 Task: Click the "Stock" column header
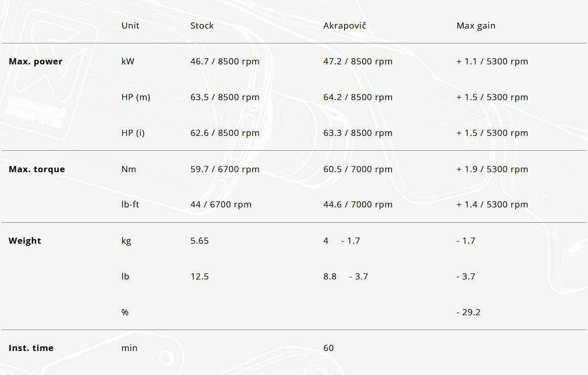pos(202,26)
